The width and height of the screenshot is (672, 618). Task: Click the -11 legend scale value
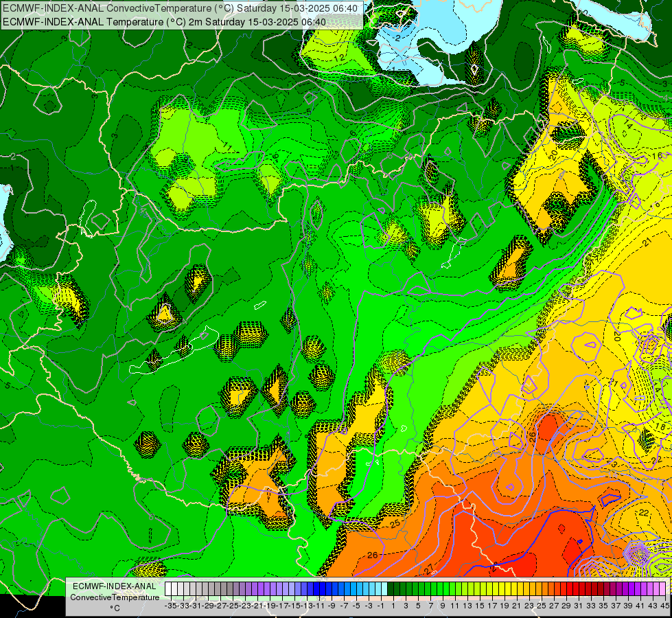(319, 606)
